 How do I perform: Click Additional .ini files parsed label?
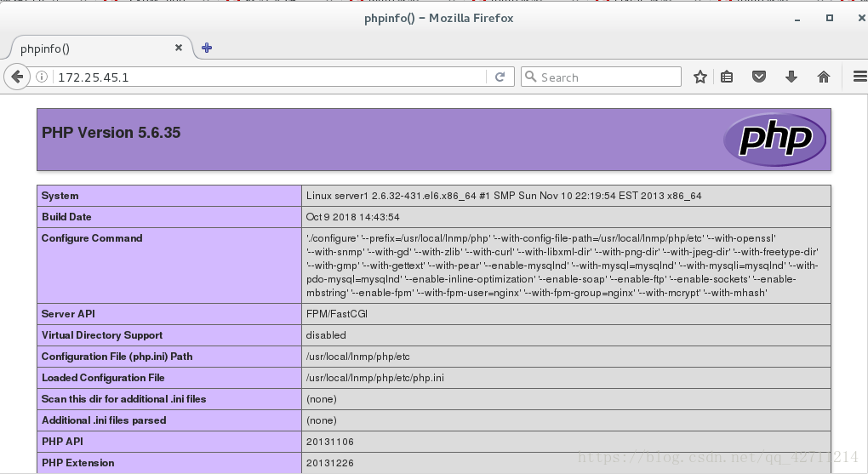(104, 420)
